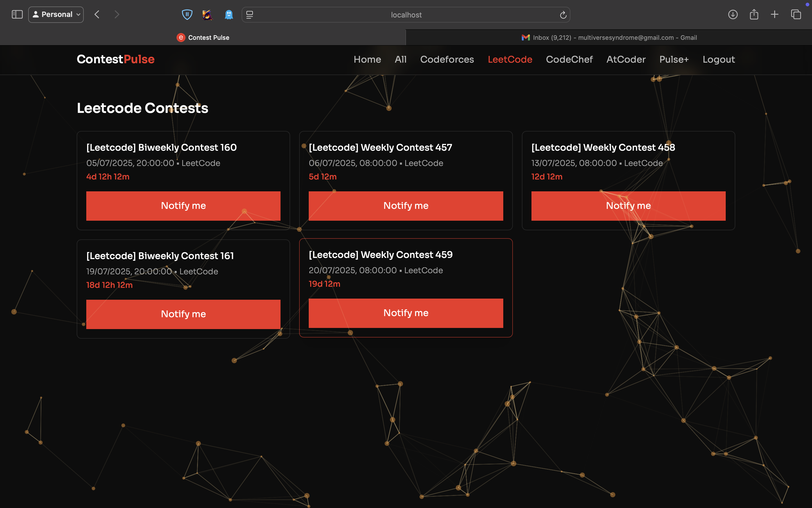The image size is (812, 508).
Task: Click the '05/07/2025, 20:00:00' date text
Action: [x=130, y=163]
